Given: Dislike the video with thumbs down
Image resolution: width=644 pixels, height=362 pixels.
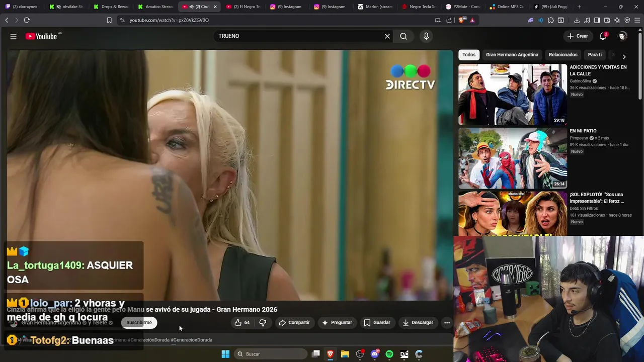Looking at the screenshot, I should [x=263, y=323].
